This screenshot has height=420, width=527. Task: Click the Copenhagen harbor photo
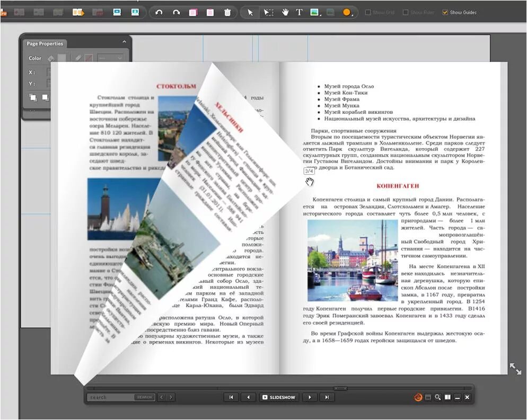[353, 261]
